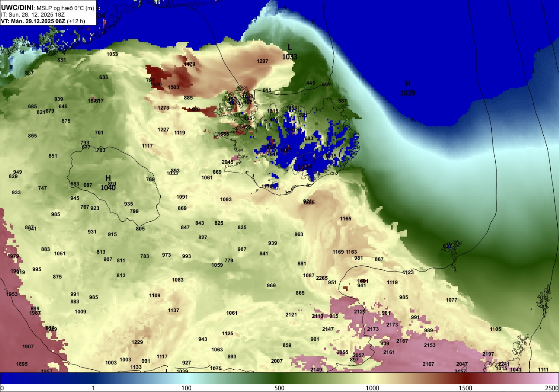This screenshot has height=392, width=559.
Task: Click the freezing-level value 1137
Action: coord(173,310)
